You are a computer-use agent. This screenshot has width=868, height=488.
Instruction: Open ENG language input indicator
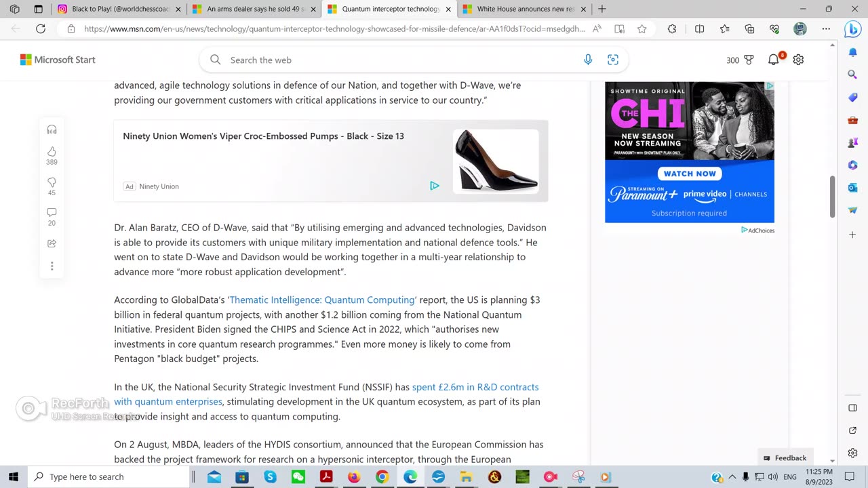790,477
